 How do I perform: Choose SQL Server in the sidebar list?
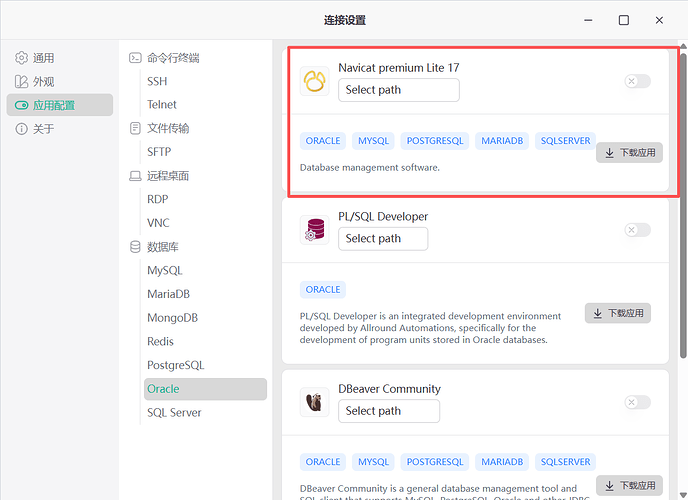click(174, 412)
